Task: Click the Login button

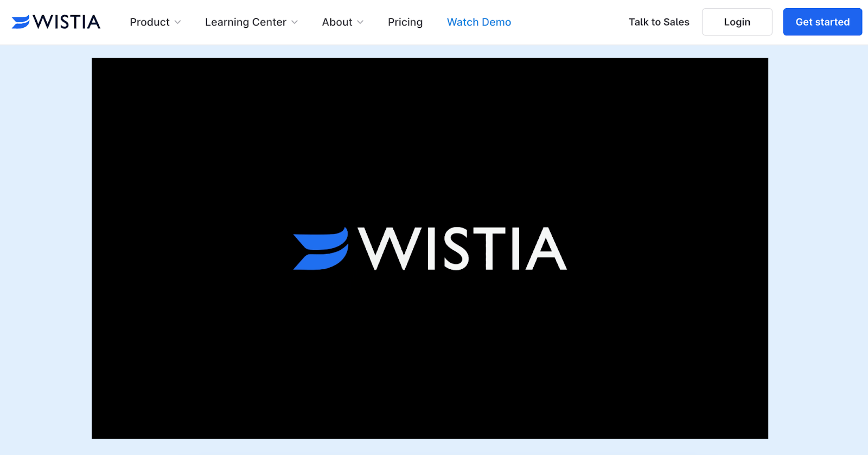Action: 737,22
